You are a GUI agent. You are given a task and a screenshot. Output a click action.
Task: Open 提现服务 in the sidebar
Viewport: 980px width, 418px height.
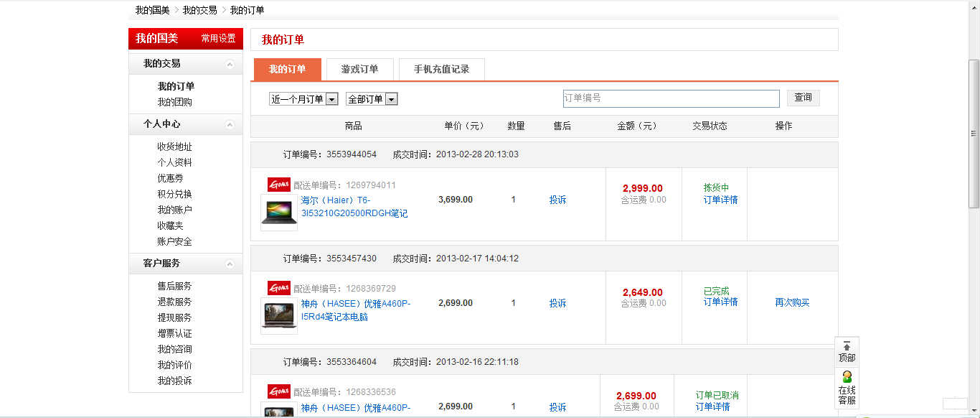(x=174, y=317)
